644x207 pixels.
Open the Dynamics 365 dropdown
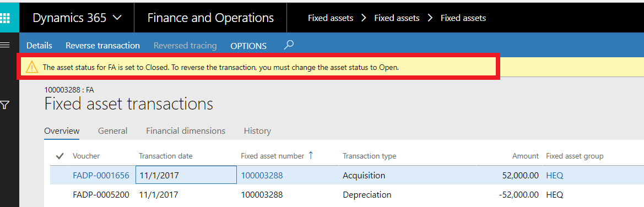[77, 18]
